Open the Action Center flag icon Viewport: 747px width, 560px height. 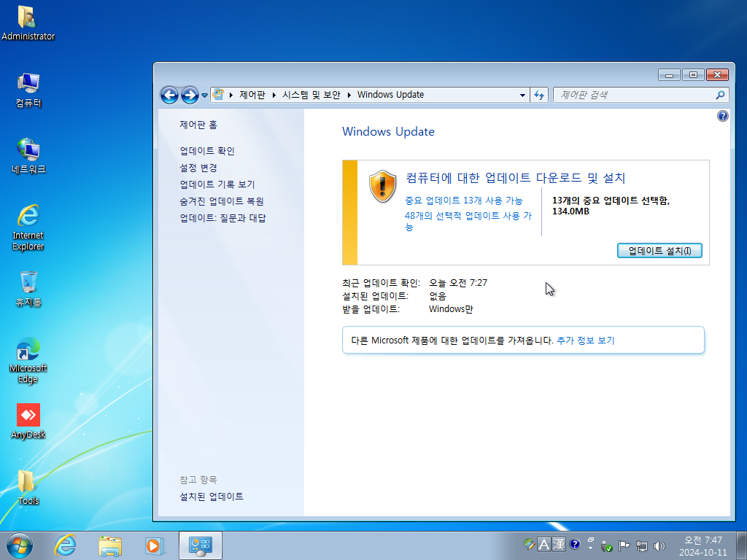[x=624, y=545]
